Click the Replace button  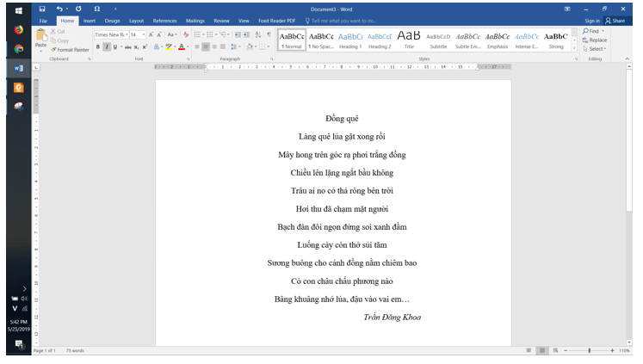[x=596, y=40]
